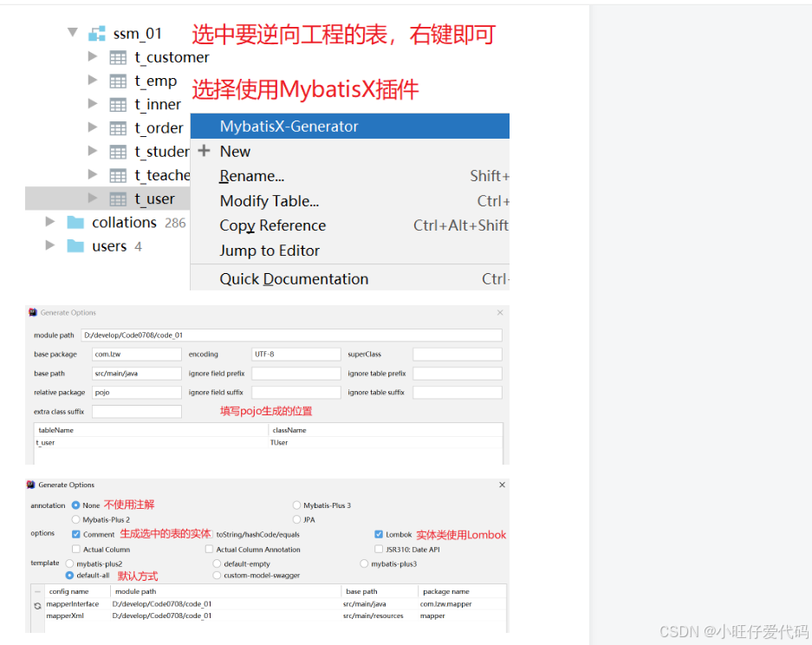Choose Rename... in the context menu
Image resolution: width=812 pixels, height=645 pixels.
coord(349,176)
